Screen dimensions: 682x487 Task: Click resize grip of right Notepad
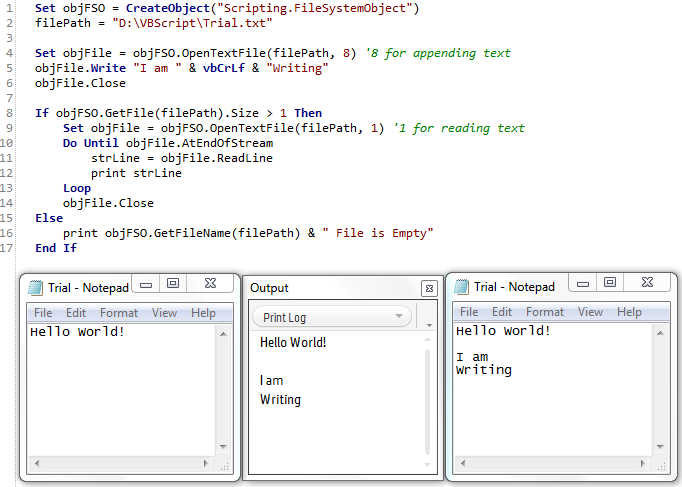tap(662, 467)
